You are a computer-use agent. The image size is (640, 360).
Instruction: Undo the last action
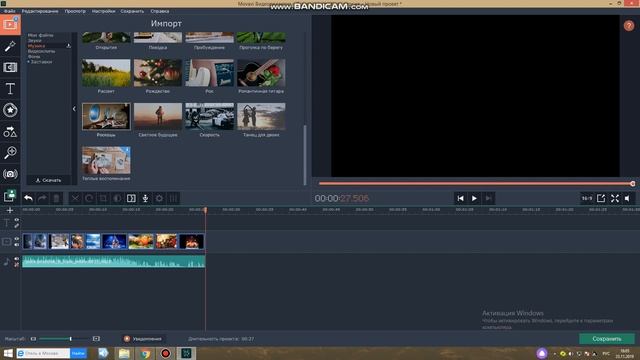(x=28, y=198)
